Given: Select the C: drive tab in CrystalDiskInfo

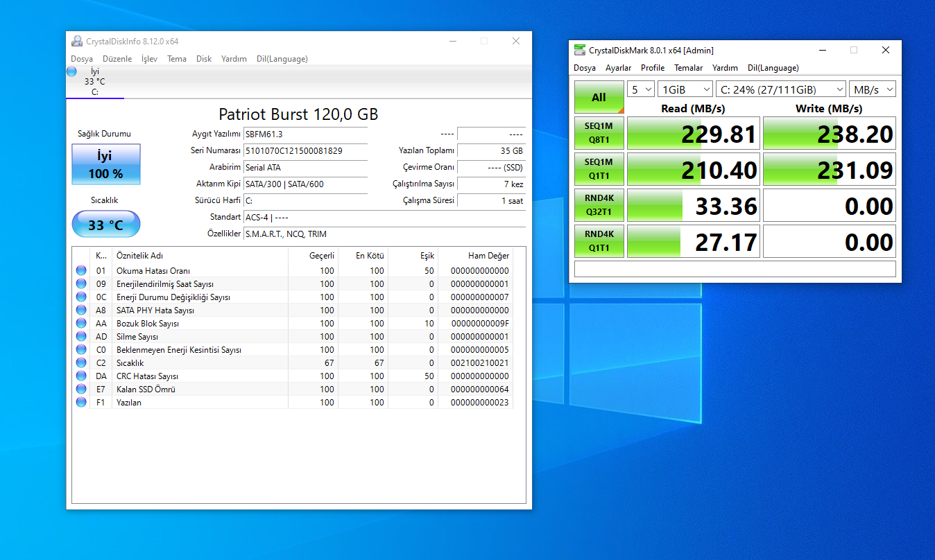Looking at the screenshot, I should (x=95, y=82).
